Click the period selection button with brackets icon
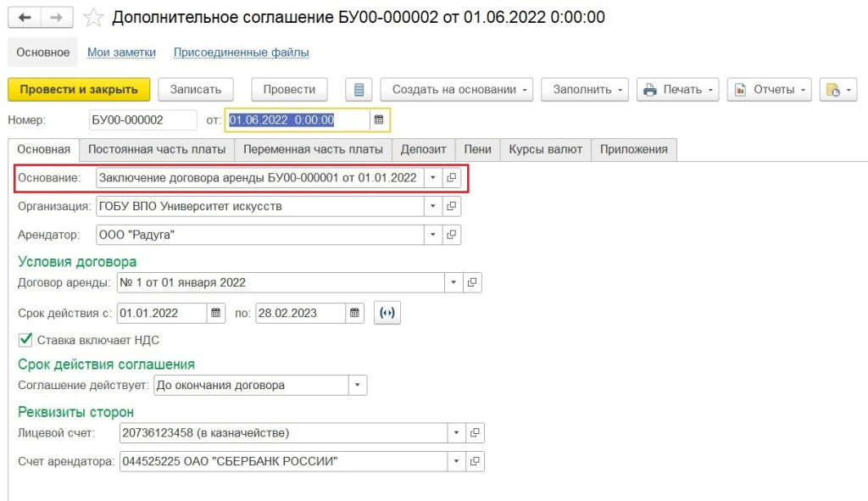The width and height of the screenshot is (868, 501). [387, 313]
